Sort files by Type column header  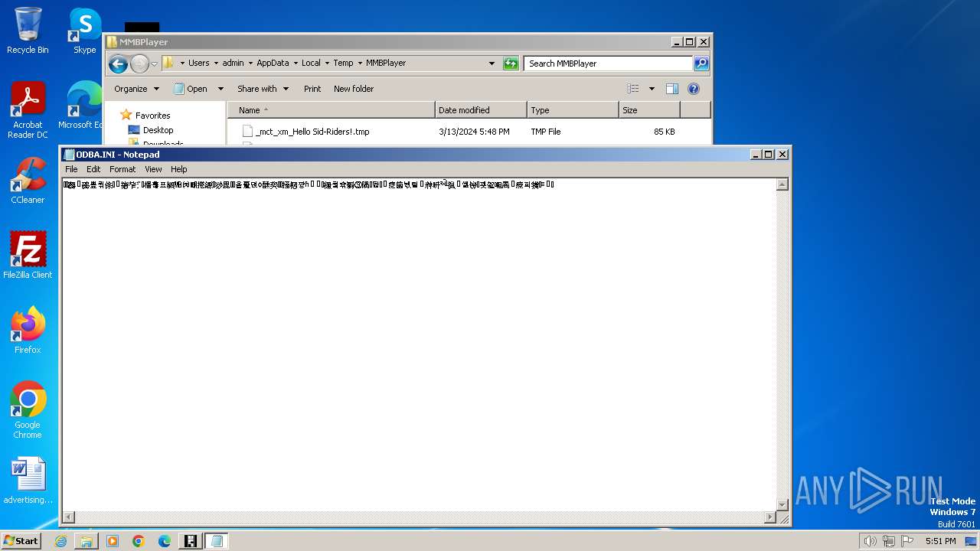pyautogui.click(x=573, y=110)
